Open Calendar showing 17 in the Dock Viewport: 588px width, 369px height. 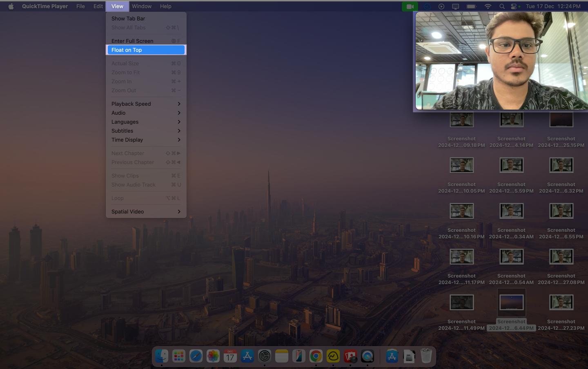tap(230, 356)
